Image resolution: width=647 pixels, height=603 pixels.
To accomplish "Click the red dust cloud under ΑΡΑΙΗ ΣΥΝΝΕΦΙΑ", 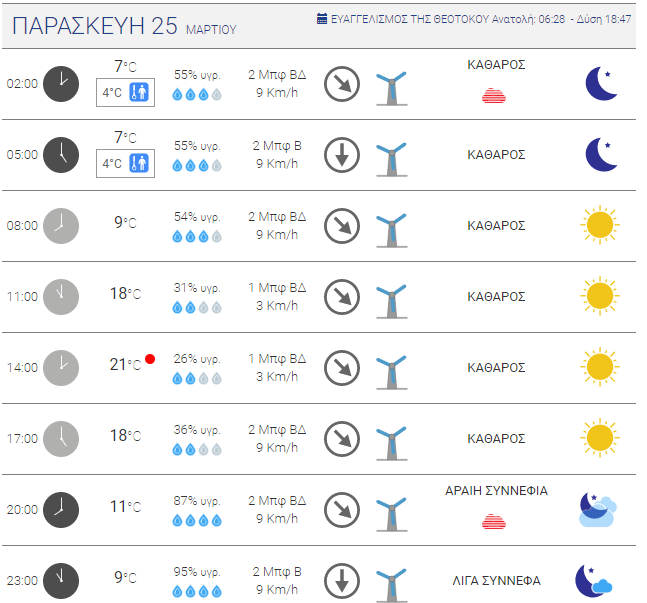I will [x=494, y=521].
